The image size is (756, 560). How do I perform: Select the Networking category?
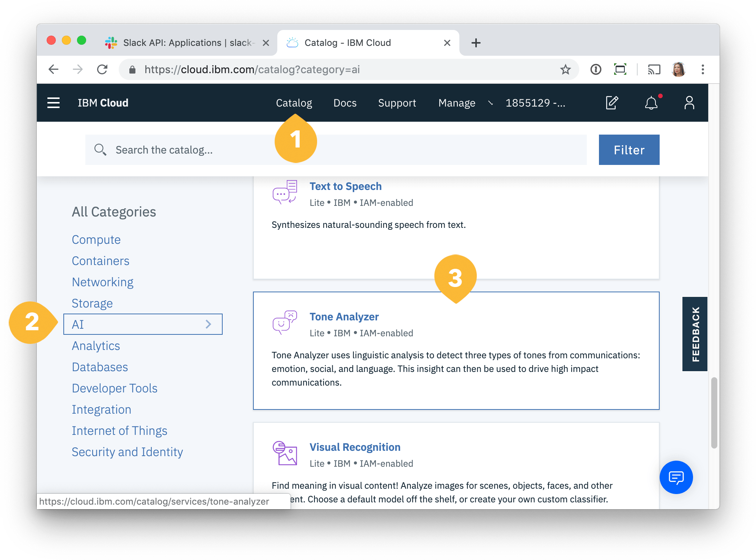click(102, 282)
